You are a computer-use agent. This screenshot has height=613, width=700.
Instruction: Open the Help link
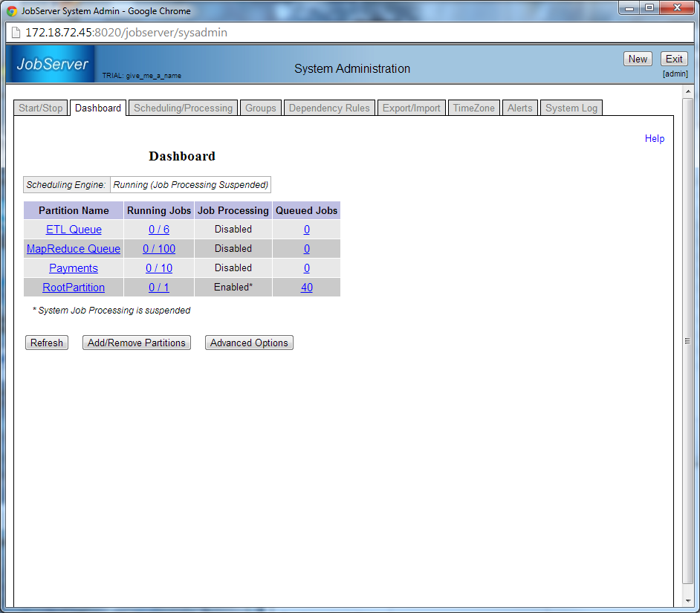click(655, 139)
